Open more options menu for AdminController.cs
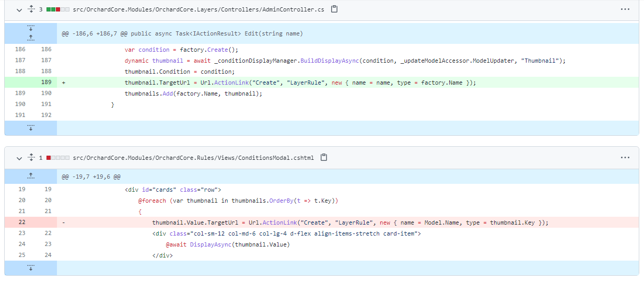The image size is (644, 281). pos(625,9)
